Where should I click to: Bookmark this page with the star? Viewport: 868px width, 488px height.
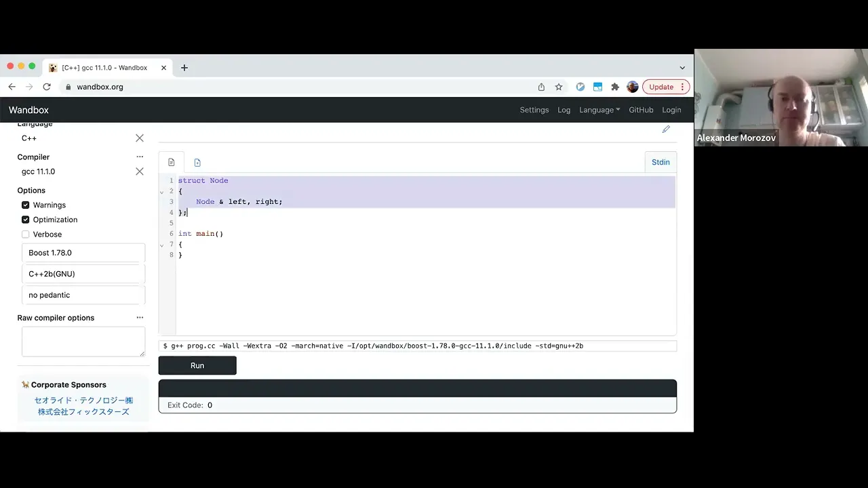click(x=559, y=87)
